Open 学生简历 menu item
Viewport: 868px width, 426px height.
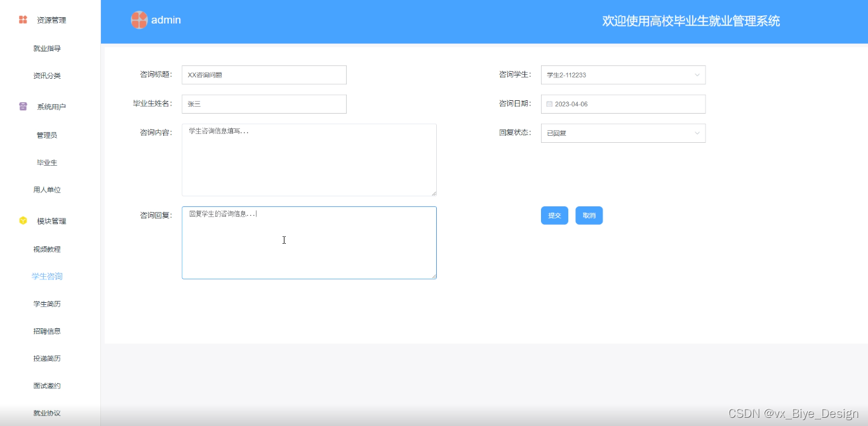click(47, 304)
